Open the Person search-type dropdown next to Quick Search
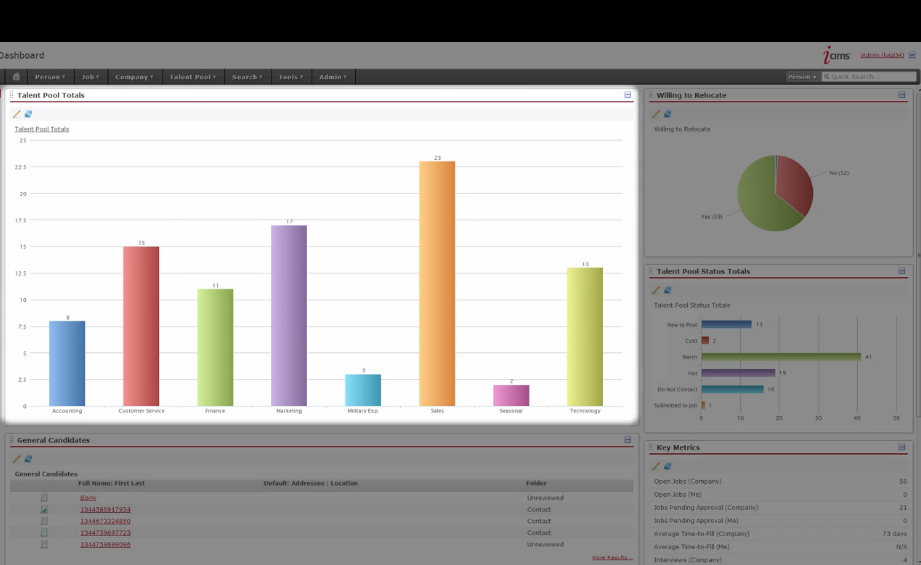The image size is (921, 565). click(x=802, y=76)
